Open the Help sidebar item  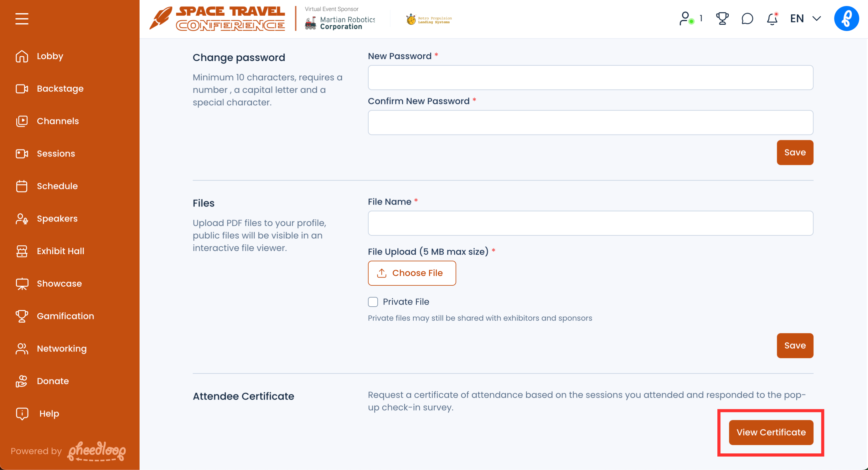click(49, 413)
